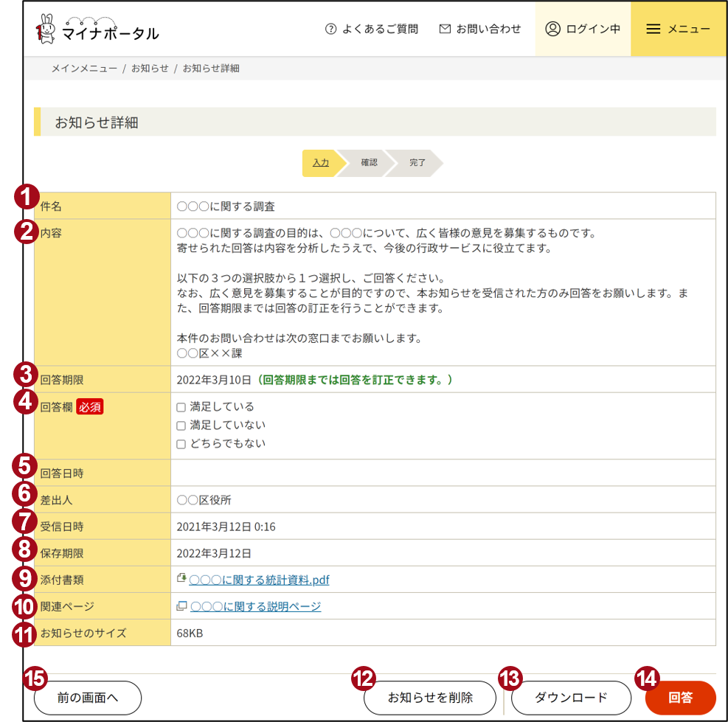The height and width of the screenshot is (722, 728).
Task: Open the hamburger menu icon
Action: 653,29
